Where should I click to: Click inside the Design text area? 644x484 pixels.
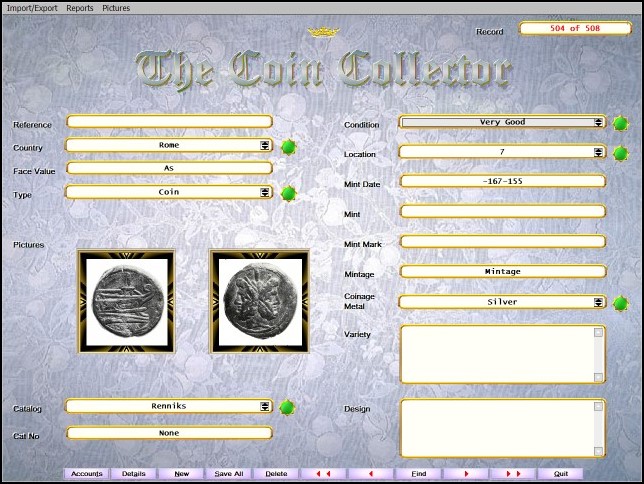pos(498,428)
